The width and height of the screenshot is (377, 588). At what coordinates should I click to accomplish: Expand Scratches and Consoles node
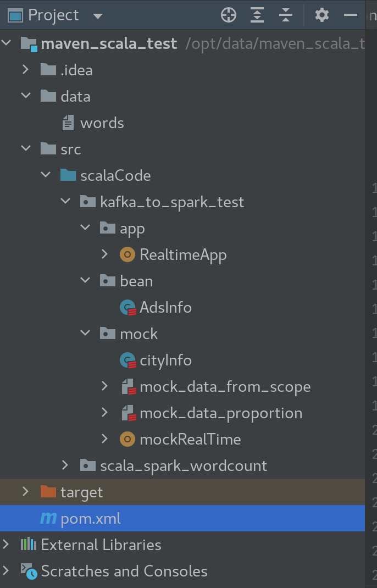(5, 571)
